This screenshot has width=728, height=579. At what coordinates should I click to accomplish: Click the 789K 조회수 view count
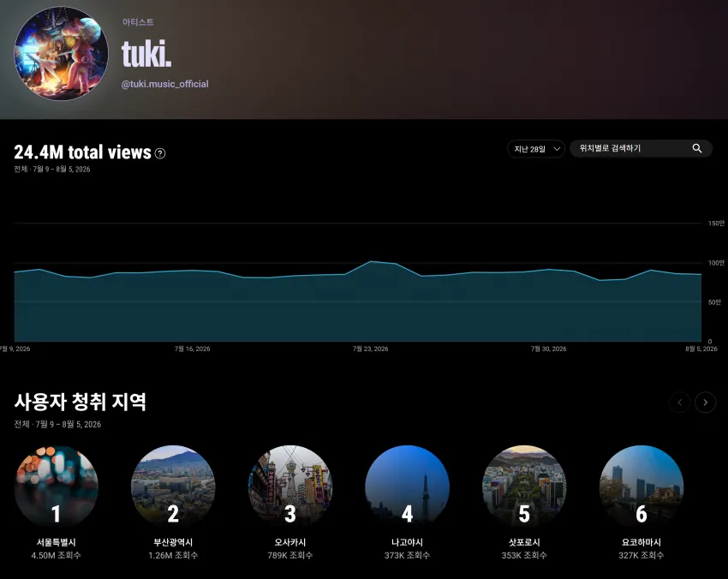coord(290,555)
